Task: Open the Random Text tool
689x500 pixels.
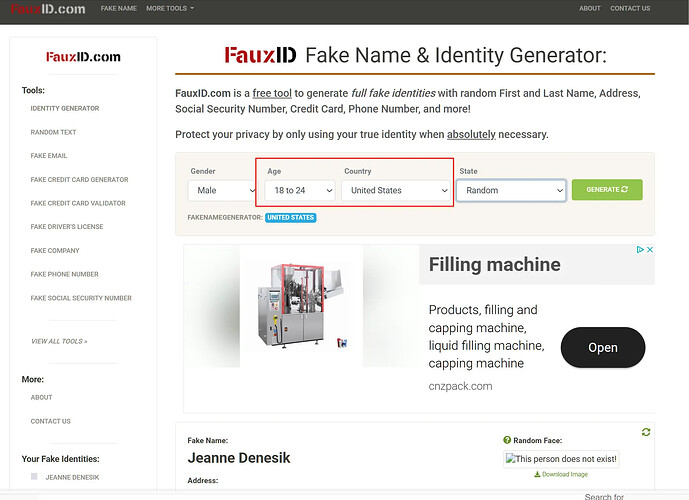Action: (x=53, y=132)
